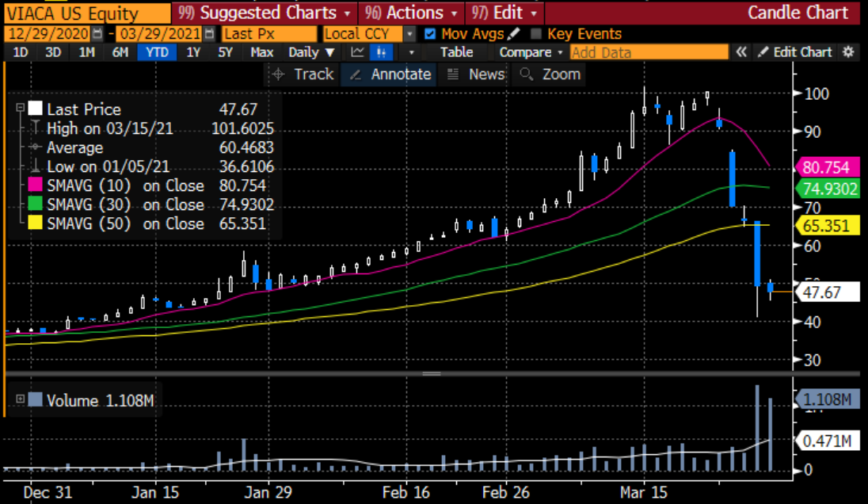868x504 pixels.
Task: Activate the Annotate drawing tool
Action: (x=389, y=74)
